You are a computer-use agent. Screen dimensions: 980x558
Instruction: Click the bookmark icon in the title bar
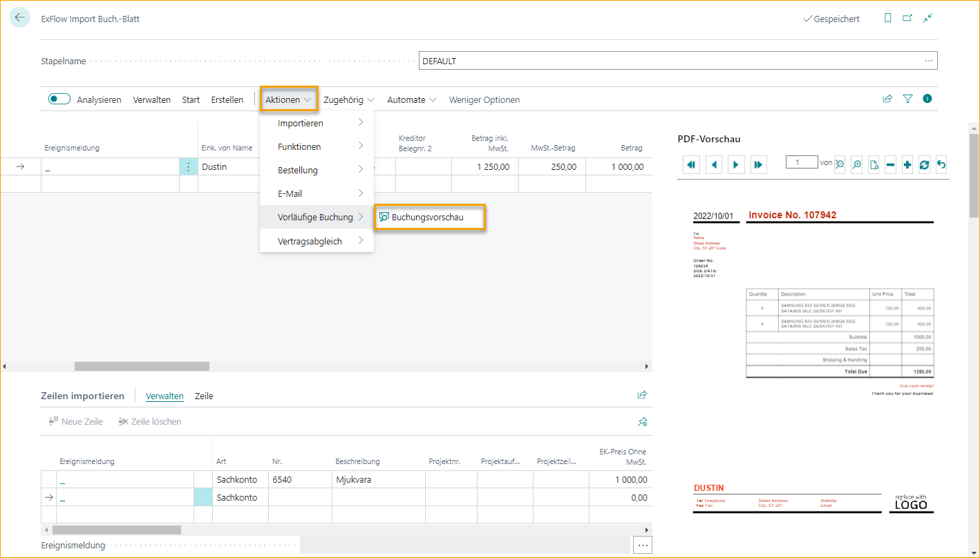pos(887,19)
